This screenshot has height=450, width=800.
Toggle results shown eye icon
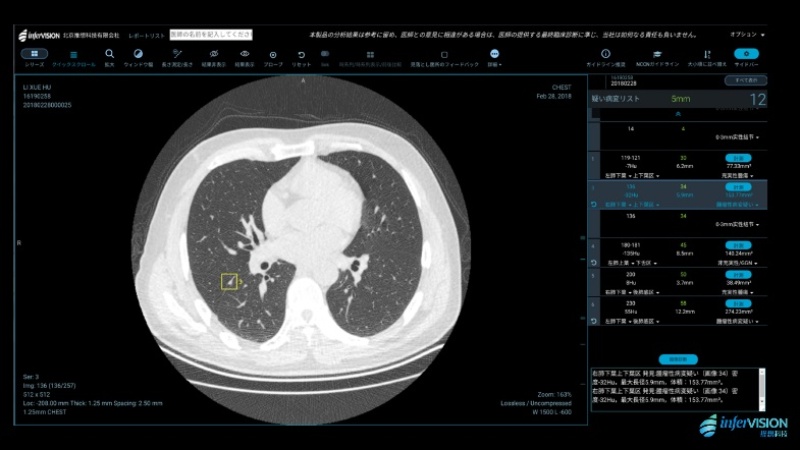click(x=245, y=55)
